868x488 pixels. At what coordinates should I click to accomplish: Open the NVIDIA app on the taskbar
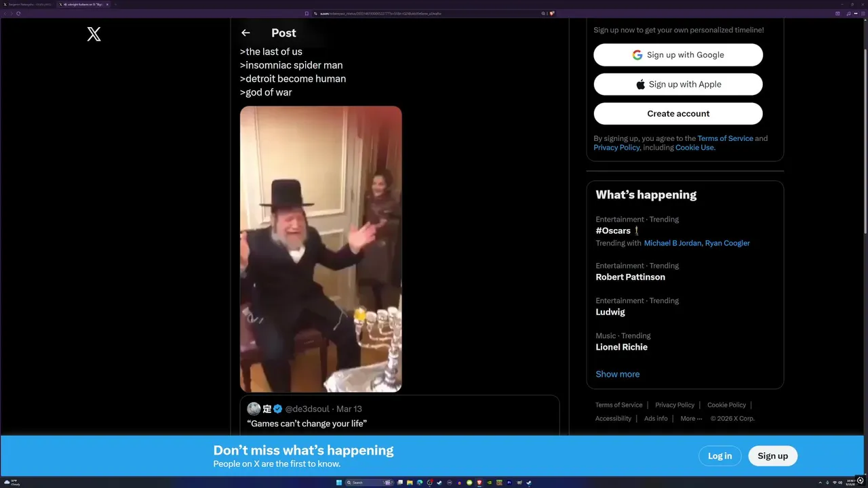point(490,483)
